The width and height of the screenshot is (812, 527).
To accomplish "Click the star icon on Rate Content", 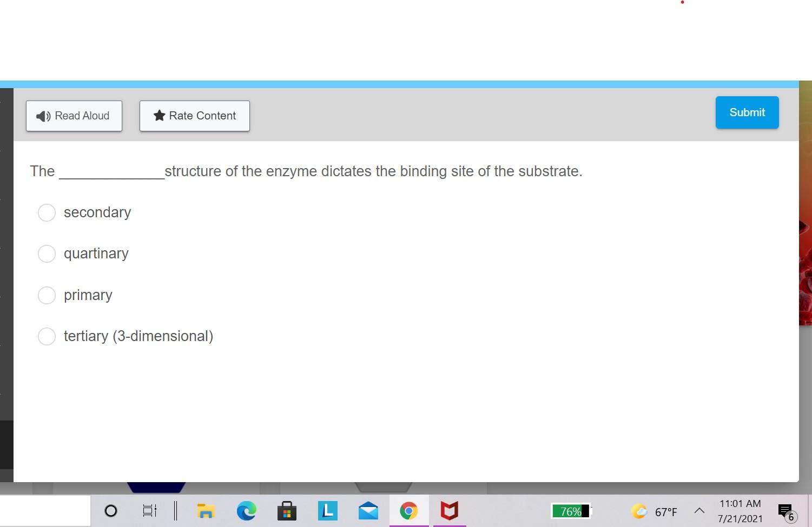I will pyautogui.click(x=159, y=115).
